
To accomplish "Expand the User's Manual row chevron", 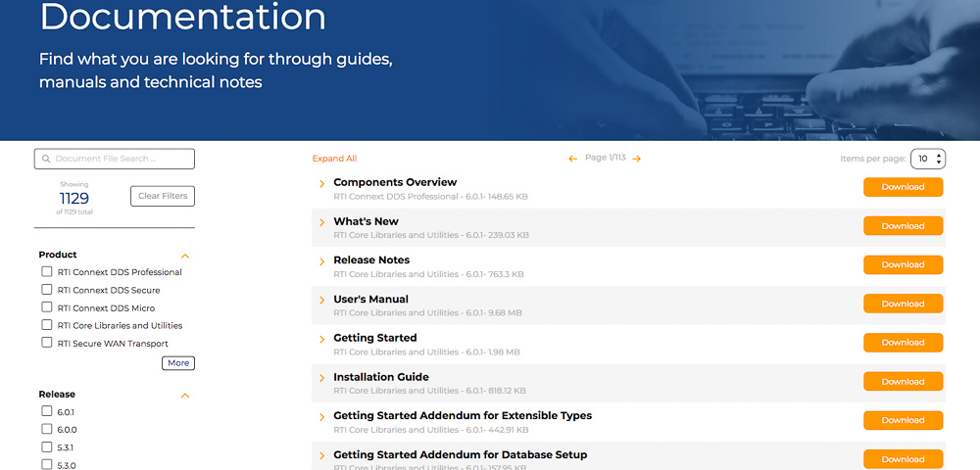I will point(321,301).
